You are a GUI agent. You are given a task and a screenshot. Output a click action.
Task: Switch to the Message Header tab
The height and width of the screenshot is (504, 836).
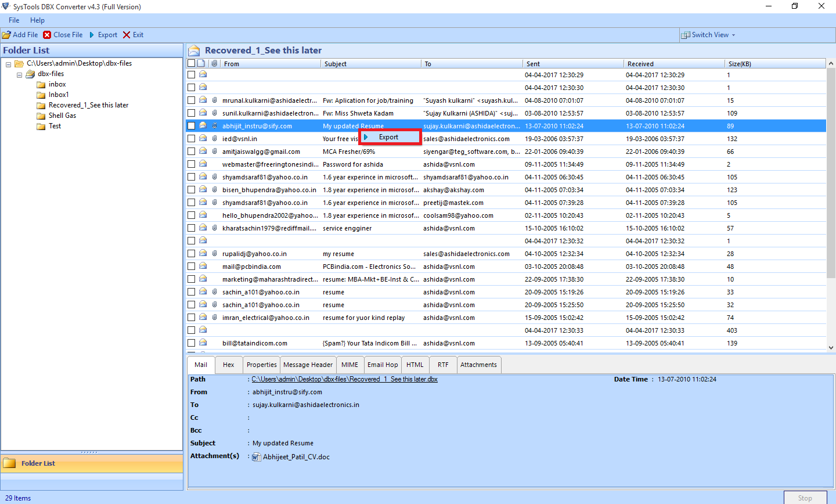[x=308, y=365]
